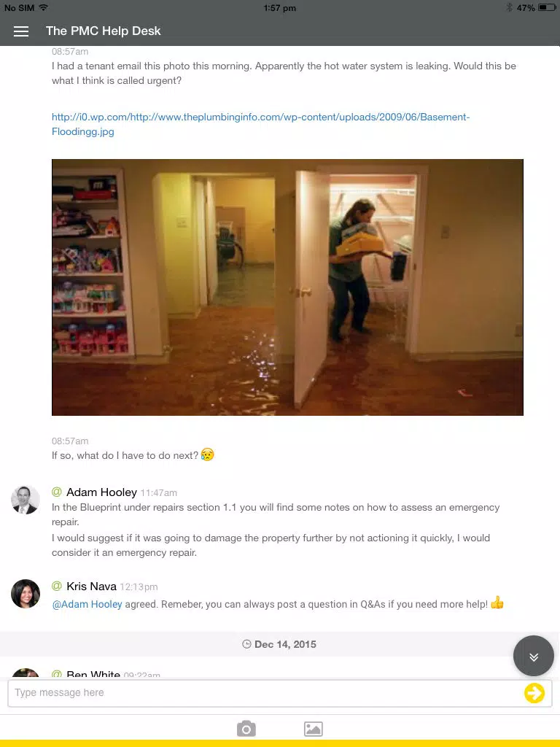Viewport: 560px width, 747px height.
Task: Open image gallery picker icon
Action: point(313,729)
